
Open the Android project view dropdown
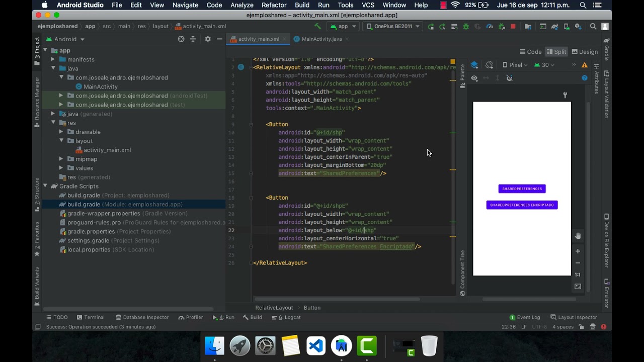[x=65, y=39]
